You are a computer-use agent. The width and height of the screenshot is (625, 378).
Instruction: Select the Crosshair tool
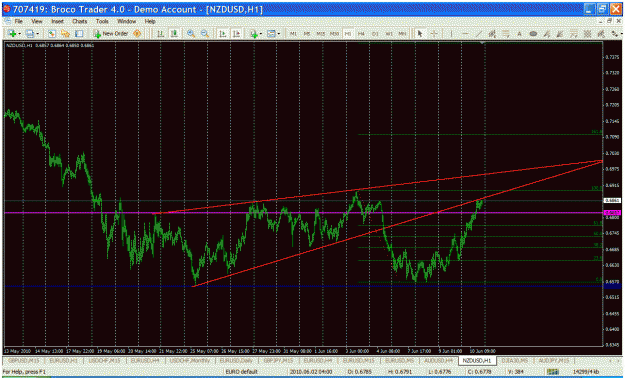pos(434,34)
